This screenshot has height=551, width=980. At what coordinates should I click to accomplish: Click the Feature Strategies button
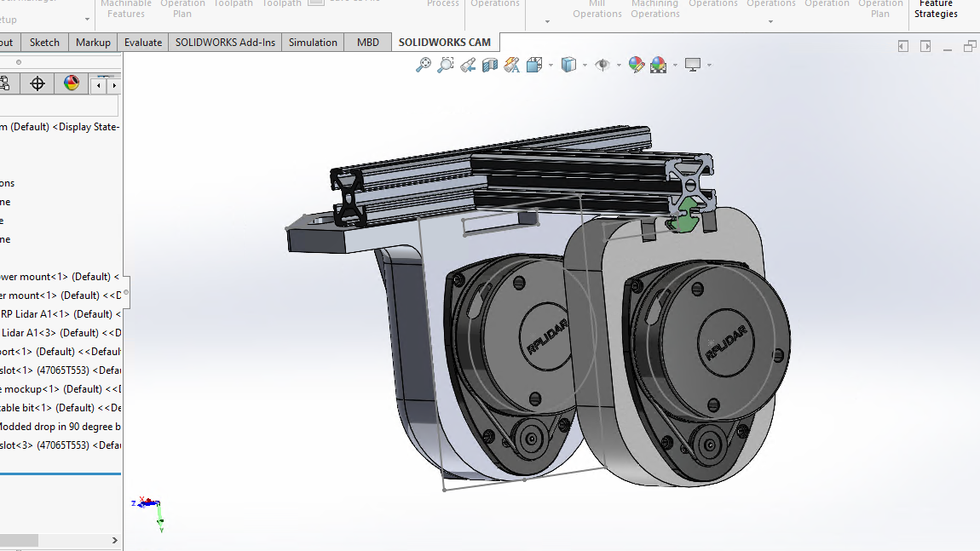[x=936, y=9]
